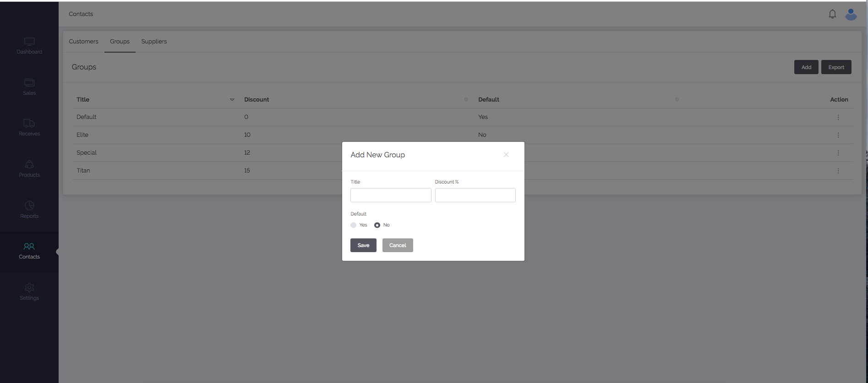Toggle sort on the Default column
The width and height of the screenshot is (868, 383).
click(677, 100)
